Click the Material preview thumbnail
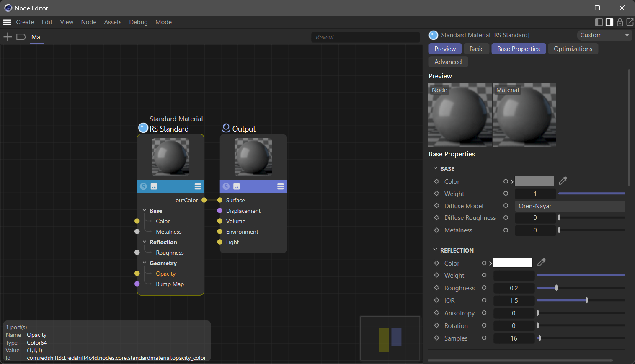635x364 pixels. (x=524, y=115)
